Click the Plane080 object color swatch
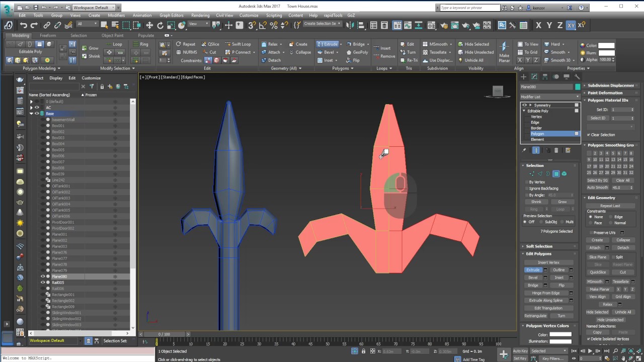 click(x=578, y=87)
